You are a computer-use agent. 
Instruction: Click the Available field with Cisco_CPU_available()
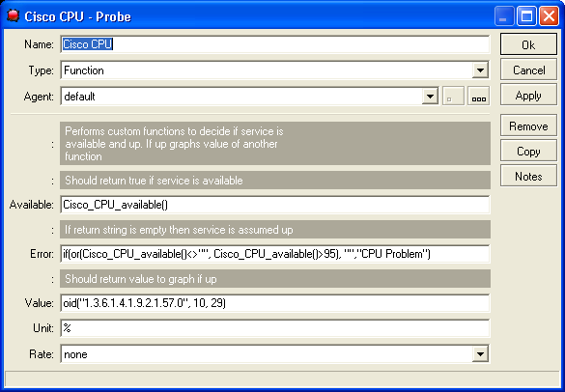pyautogui.click(x=275, y=205)
